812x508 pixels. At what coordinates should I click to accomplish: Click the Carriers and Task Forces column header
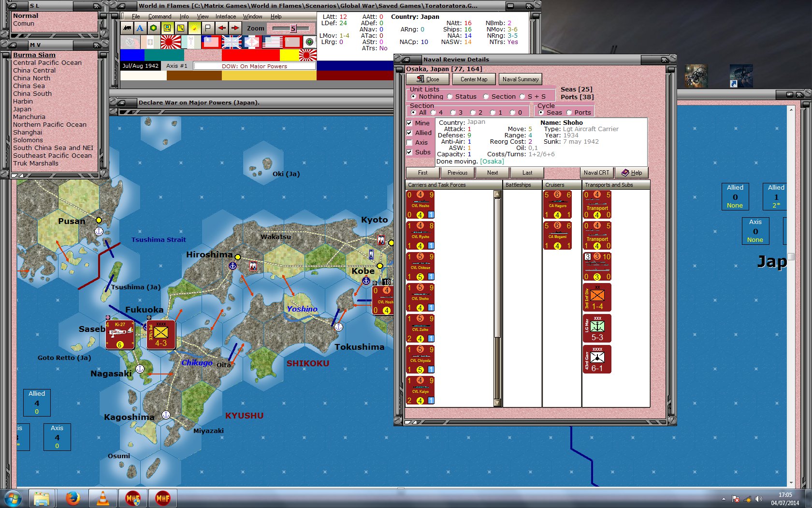pyautogui.click(x=454, y=185)
